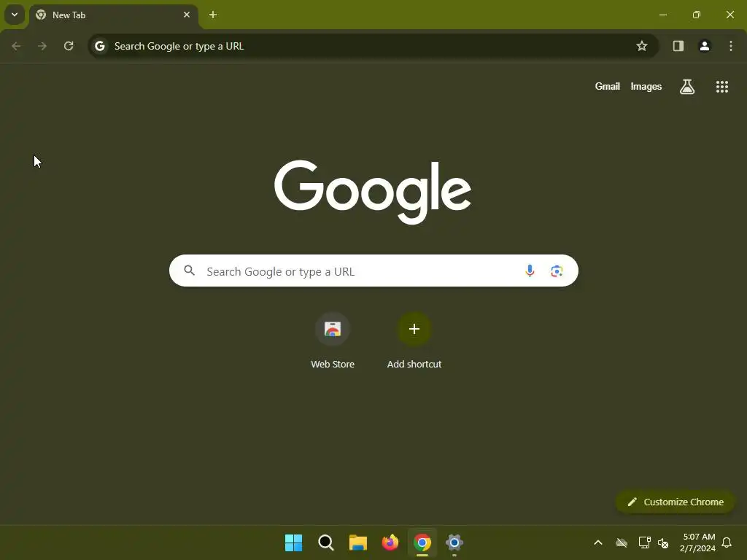Start voice search with microphone
The height and width of the screenshot is (560, 747).
click(x=530, y=271)
